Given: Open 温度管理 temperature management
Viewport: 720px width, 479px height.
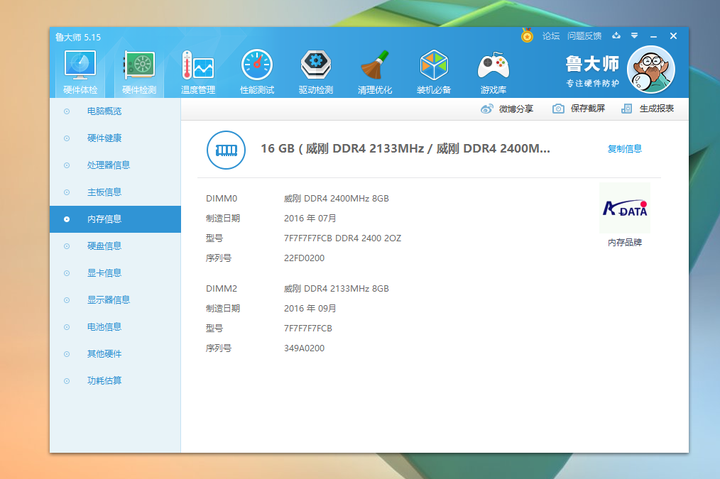Looking at the screenshot, I should [198, 72].
